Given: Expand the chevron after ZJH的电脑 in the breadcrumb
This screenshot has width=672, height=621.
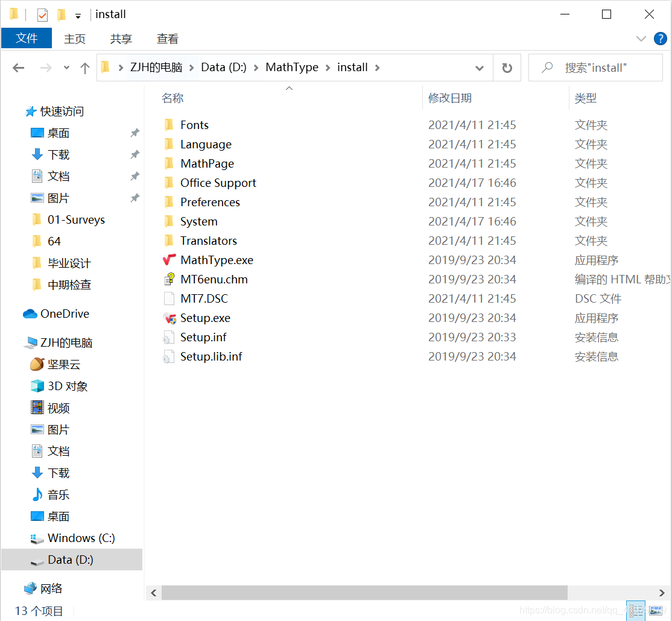Looking at the screenshot, I should tap(192, 68).
